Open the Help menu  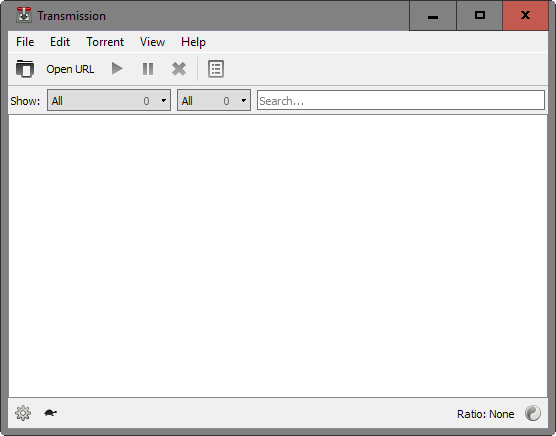pos(193,42)
